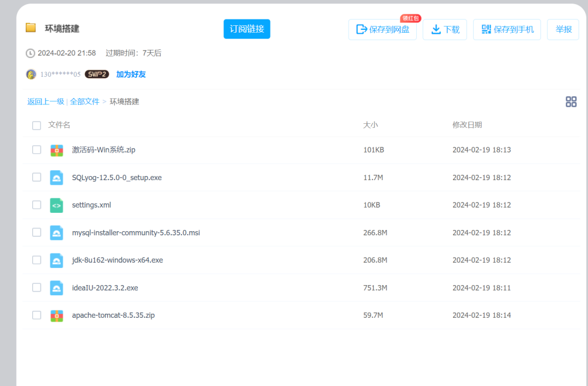588x386 pixels.
Task: Click the 环境搭建 folder title text
Action: click(62, 29)
